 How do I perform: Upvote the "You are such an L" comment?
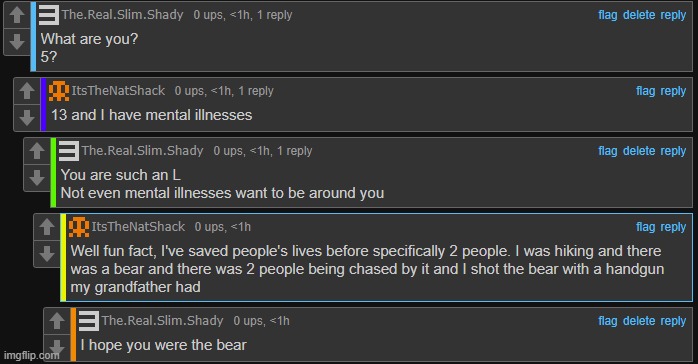(x=37, y=151)
